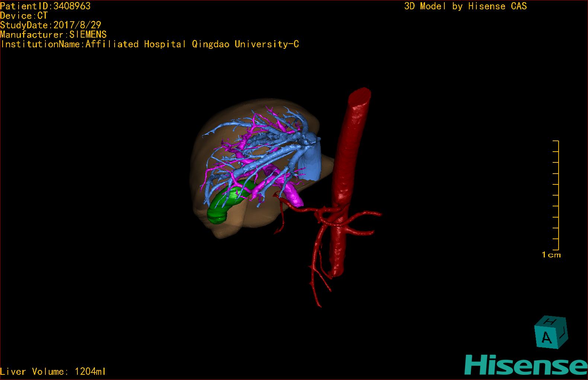
Task: Click the Liver Volume: 1204ml readout
Action: (x=53, y=371)
